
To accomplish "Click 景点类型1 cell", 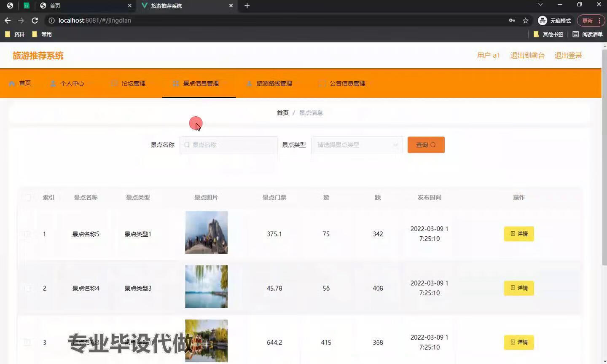I will coord(138,234).
